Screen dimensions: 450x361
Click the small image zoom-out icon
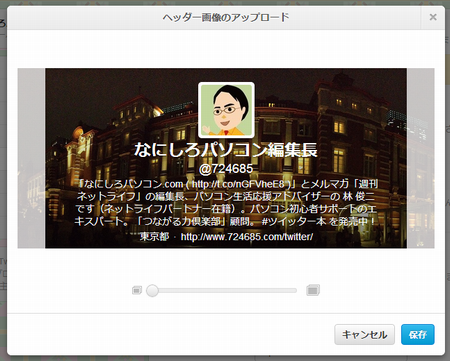click(x=137, y=290)
